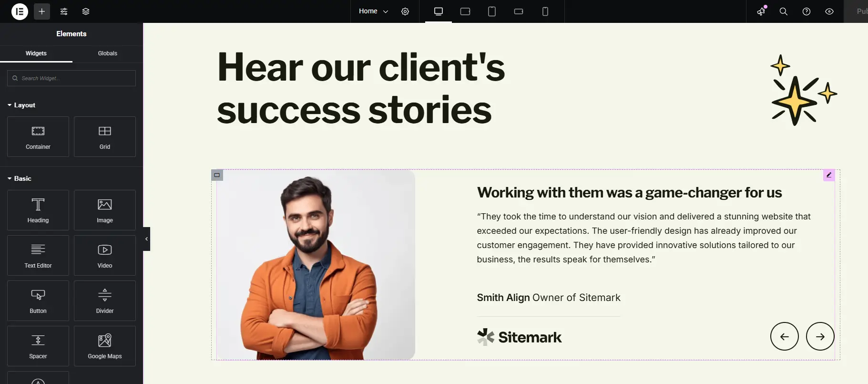868x384 pixels.
Task: Select the Globals tab
Action: tap(108, 53)
